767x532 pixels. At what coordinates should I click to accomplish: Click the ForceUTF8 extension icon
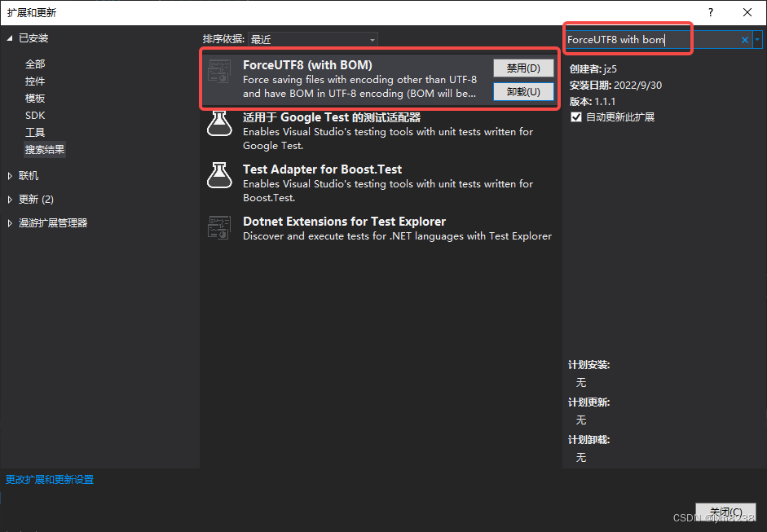218,71
